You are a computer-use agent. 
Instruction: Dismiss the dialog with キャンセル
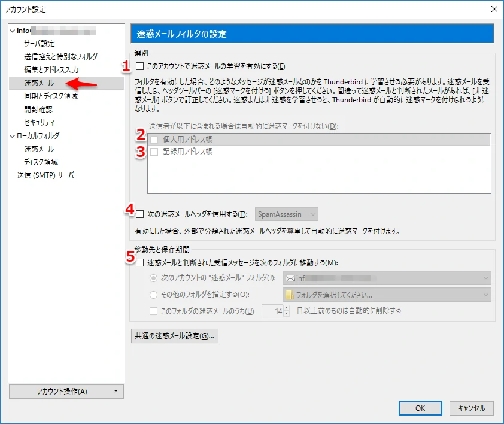pos(471,408)
